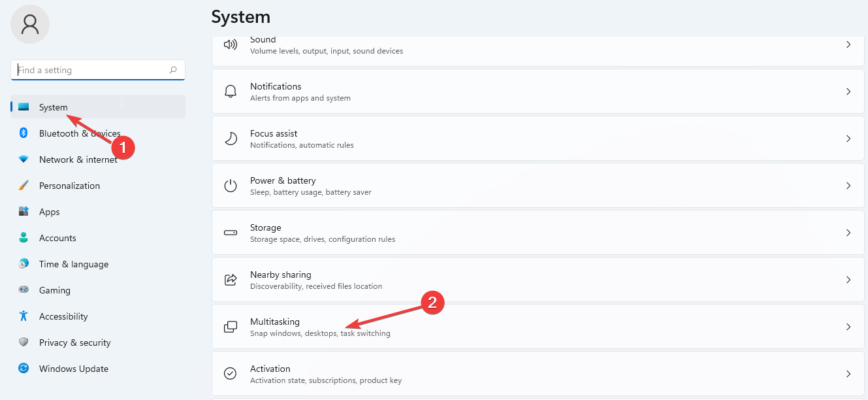Select the Sound settings icon
868x400 pixels.
(x=230, y=44)
